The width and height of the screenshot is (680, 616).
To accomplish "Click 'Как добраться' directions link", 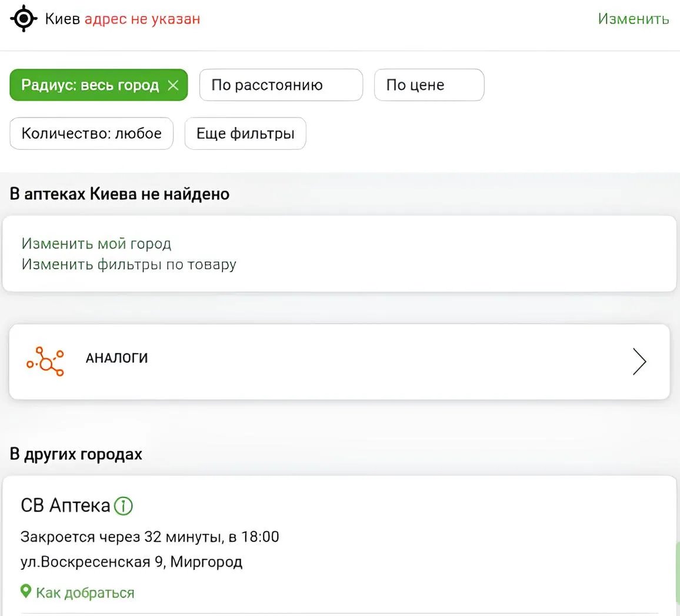I will coord(85,592).
